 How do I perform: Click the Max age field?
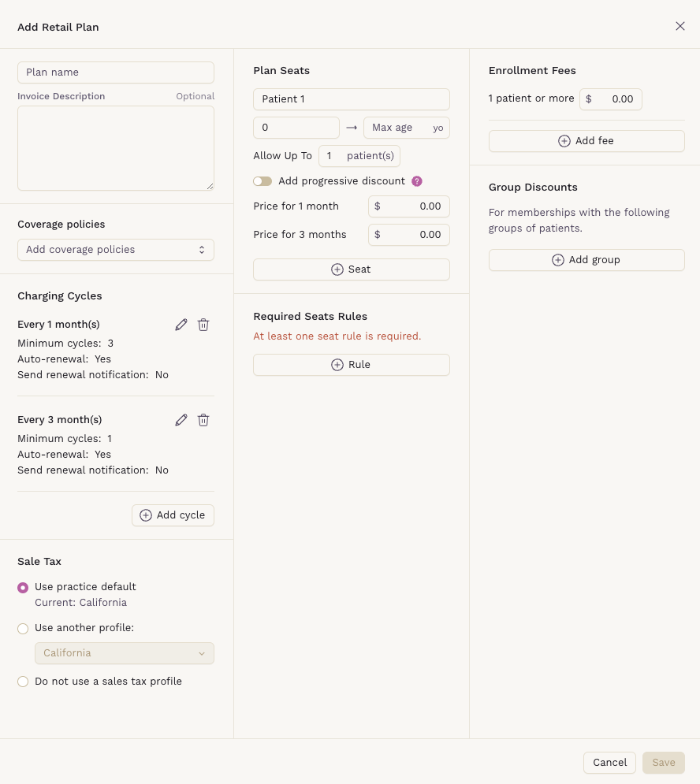pyautogui.click(x=406, y=128)
